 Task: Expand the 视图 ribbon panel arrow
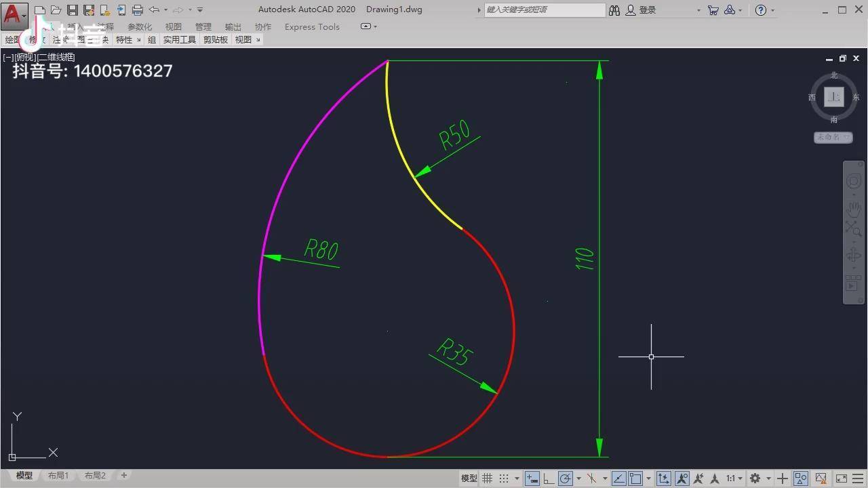(258, 40)
